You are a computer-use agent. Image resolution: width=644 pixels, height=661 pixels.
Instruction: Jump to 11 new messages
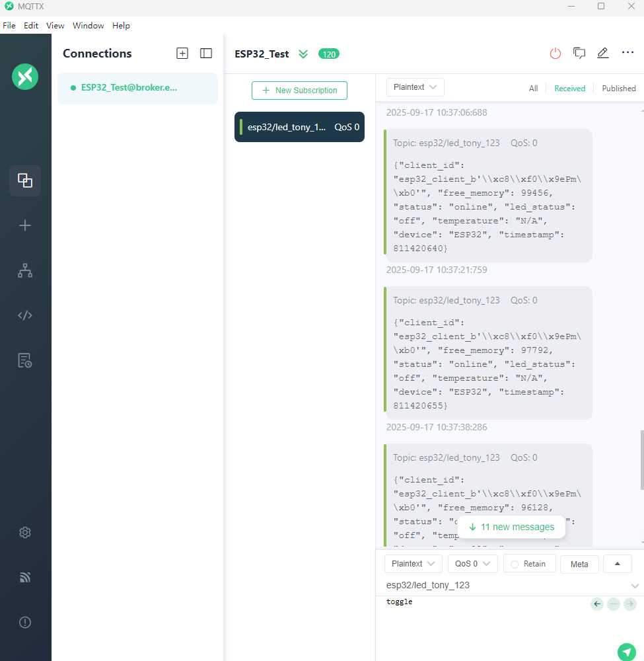[511, 527]
